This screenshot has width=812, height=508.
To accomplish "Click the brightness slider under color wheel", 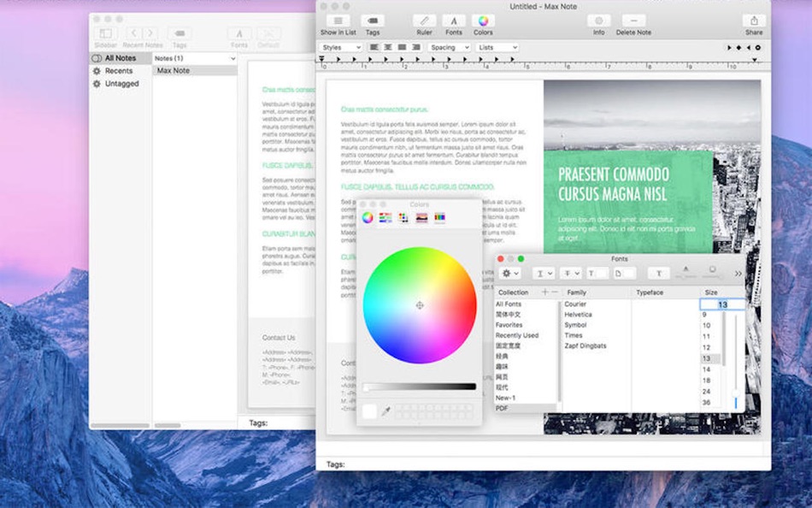I will click(420, 387).
